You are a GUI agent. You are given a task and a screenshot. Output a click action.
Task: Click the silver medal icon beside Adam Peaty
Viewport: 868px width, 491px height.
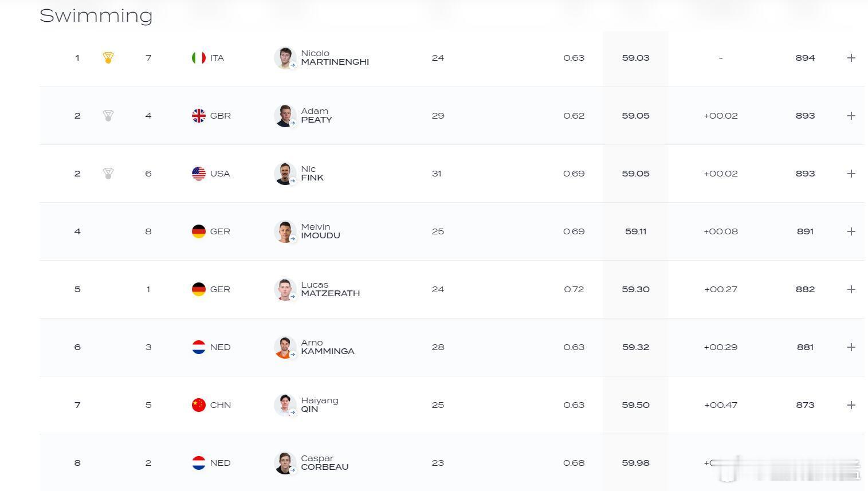click(108, 116)
